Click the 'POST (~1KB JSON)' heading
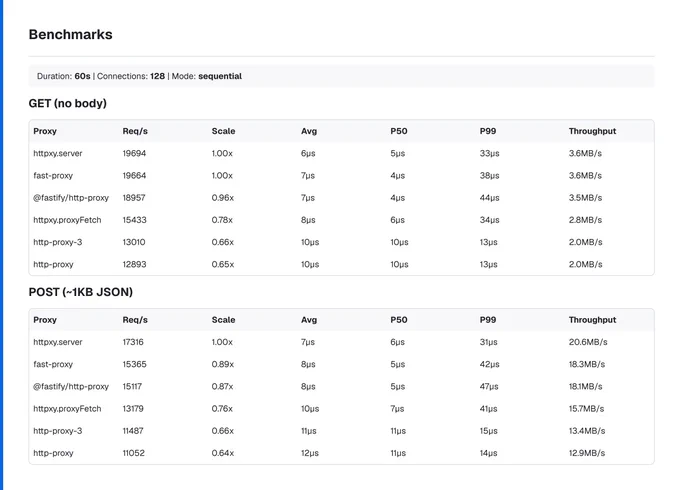Screen dimensions: 680x490 [x=81, y=292]
